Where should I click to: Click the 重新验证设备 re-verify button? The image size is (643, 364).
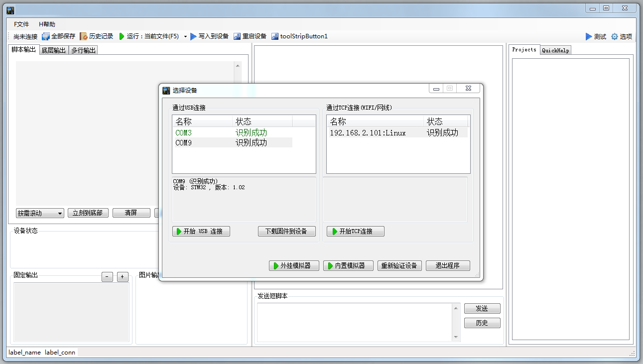click(x=400, y=266)
